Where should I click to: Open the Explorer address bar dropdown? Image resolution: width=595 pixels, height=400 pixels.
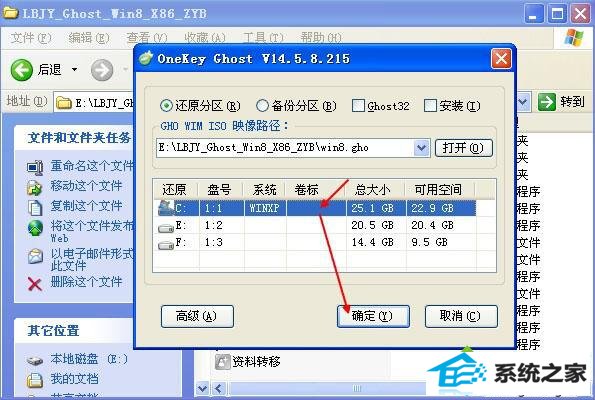click(523, 102)
